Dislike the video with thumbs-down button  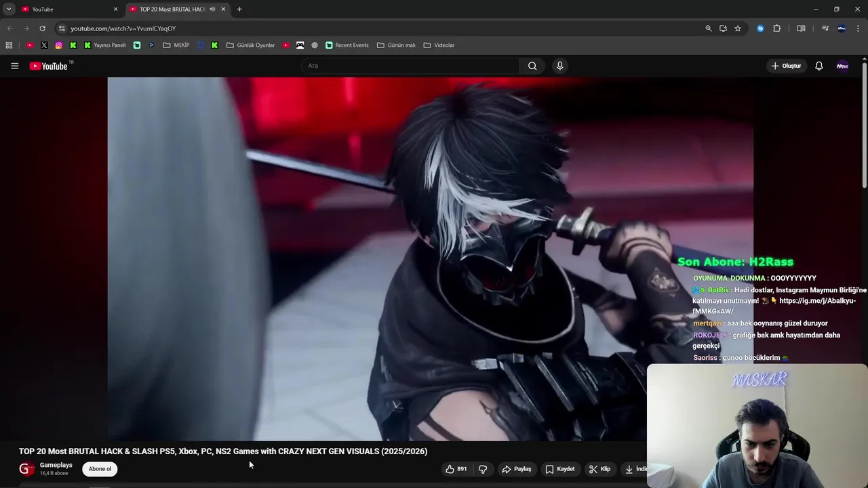tap(483, 469)
